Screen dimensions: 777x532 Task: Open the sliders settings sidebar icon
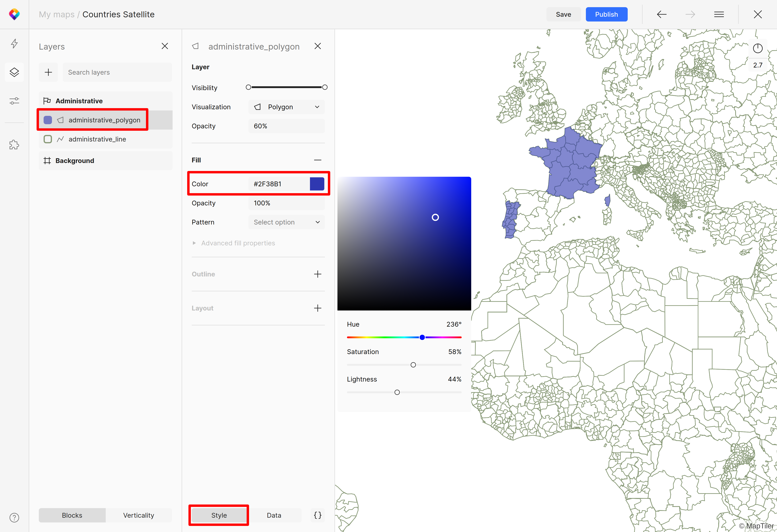tap(14, 101)
